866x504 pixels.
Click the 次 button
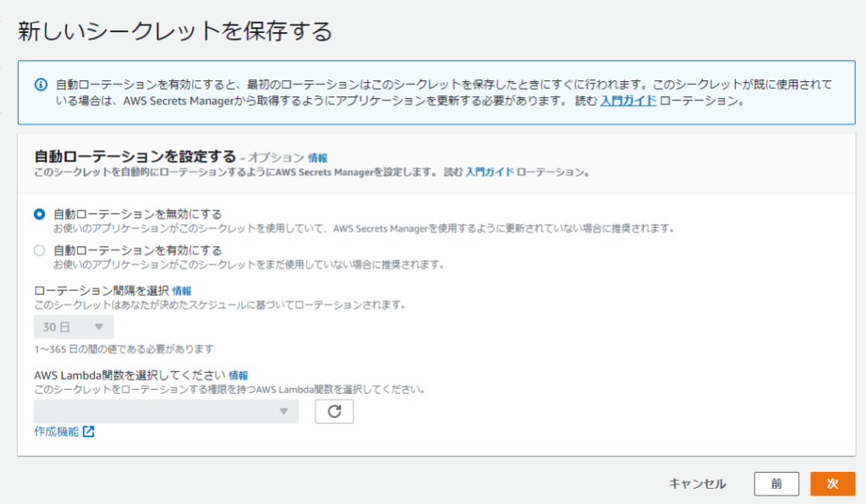(832, 484)
